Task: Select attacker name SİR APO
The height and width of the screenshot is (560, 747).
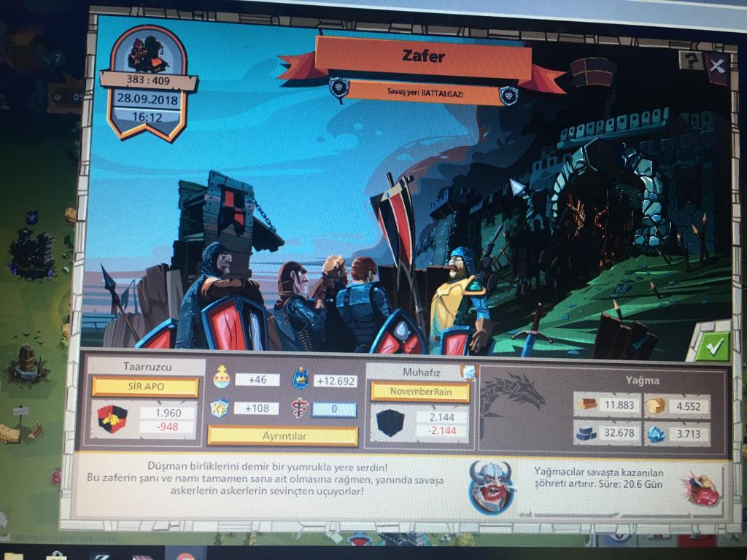Action: click(146, 386)
